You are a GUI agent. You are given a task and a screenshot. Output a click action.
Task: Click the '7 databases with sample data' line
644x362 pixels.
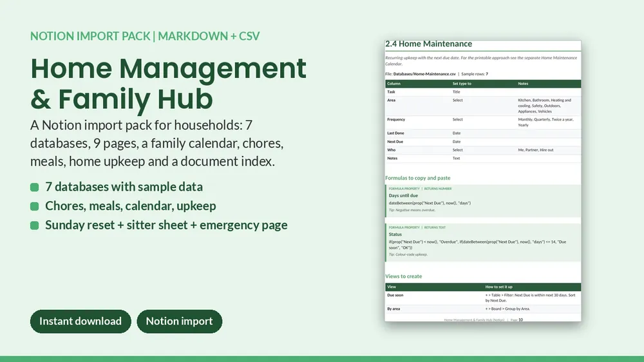[x=124, y=187]
